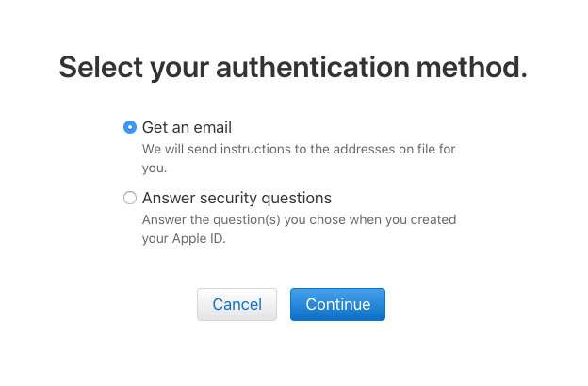
Task: Click the word "questions" in the second option label
Action: 298,199
